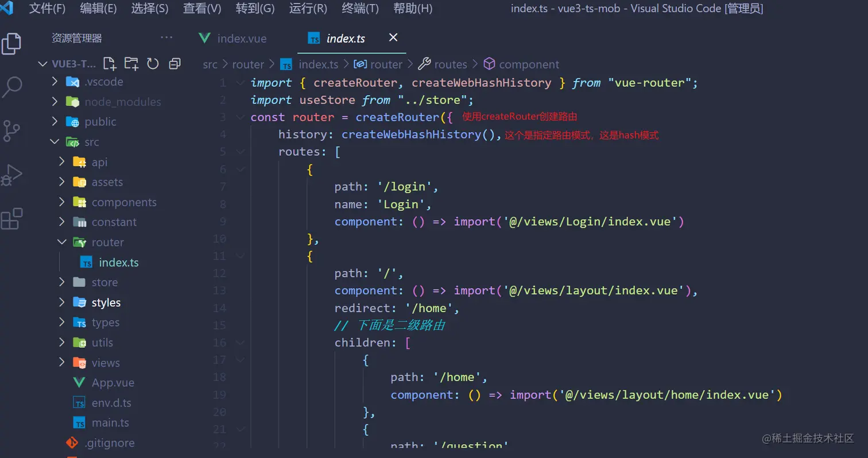This screenshot has height=458, width=868.
Task: Open the Source Control view
Action: click(x=11, y=131)
